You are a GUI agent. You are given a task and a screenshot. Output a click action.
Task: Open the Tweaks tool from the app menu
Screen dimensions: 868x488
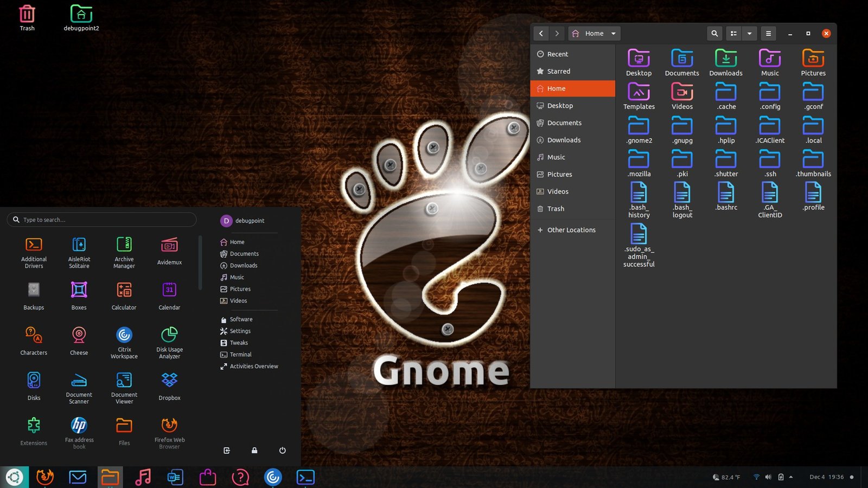coord(239,343)
